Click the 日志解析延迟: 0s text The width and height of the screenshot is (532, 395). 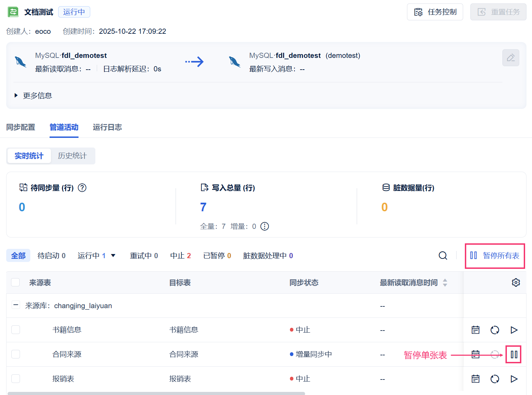pos(132,69)
